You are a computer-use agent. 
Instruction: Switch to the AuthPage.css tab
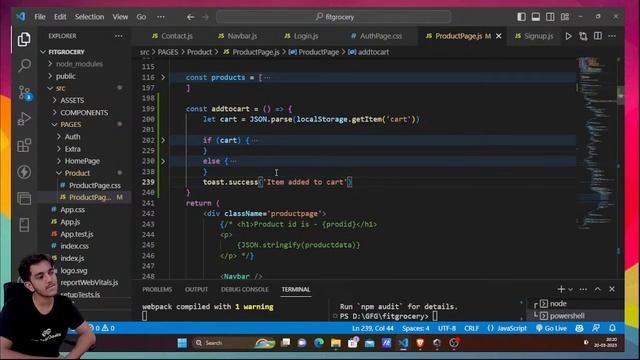coord(376,36)
